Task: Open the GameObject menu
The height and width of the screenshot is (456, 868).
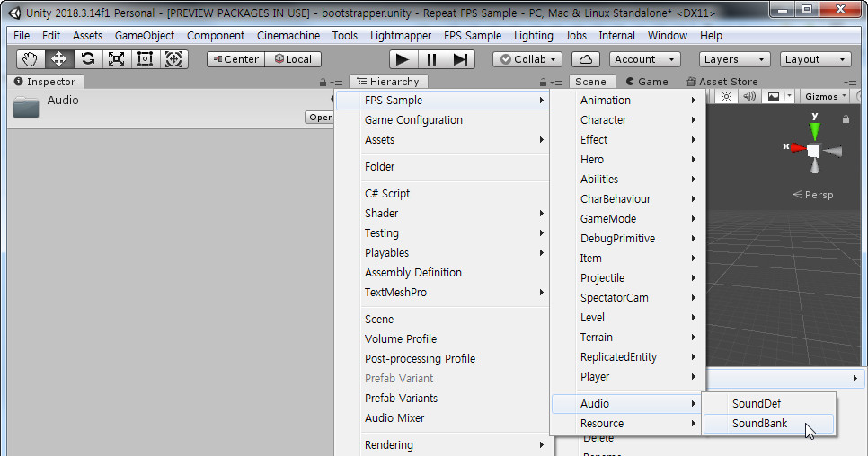Action: coord(145,35)
